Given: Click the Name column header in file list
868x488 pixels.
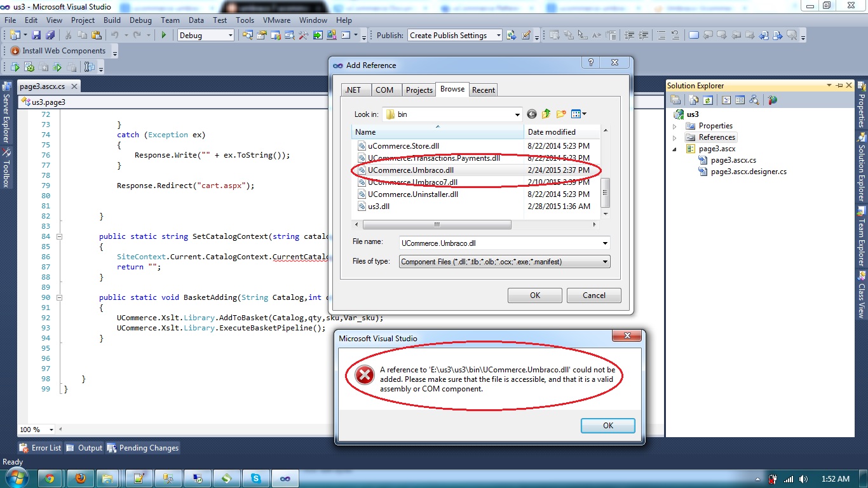Looking at the screenshot, I should [x=438, y=132].
